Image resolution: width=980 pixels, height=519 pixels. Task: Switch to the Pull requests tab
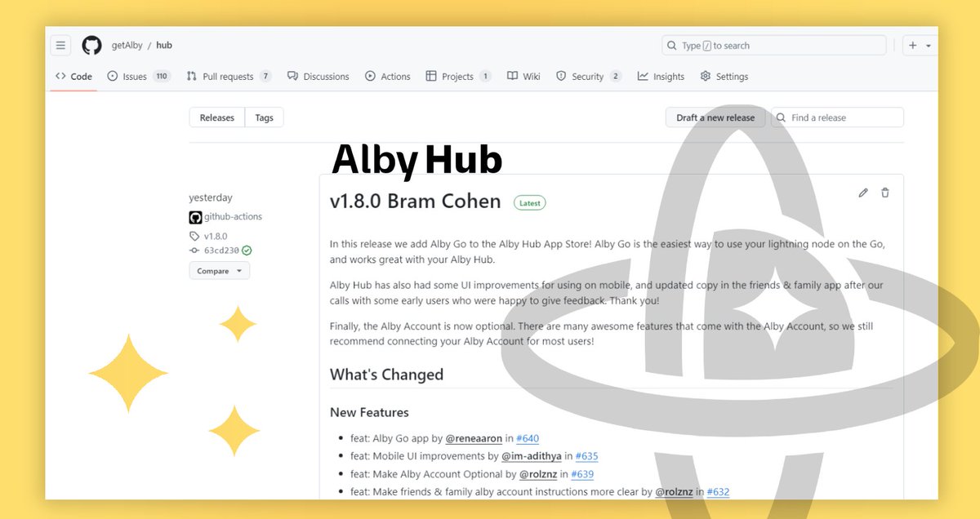pos(229,77)
